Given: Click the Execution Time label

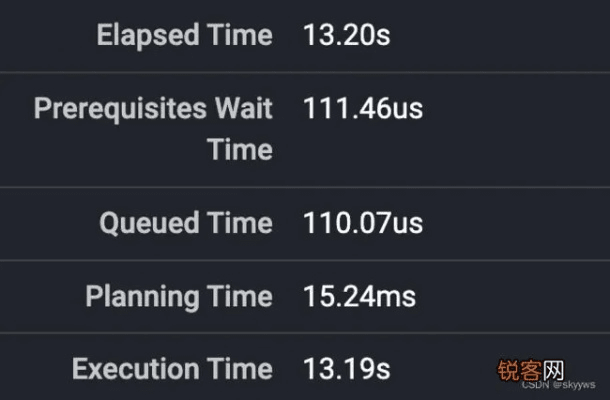Looking at the screenshot, I should (x=172, y=369).
